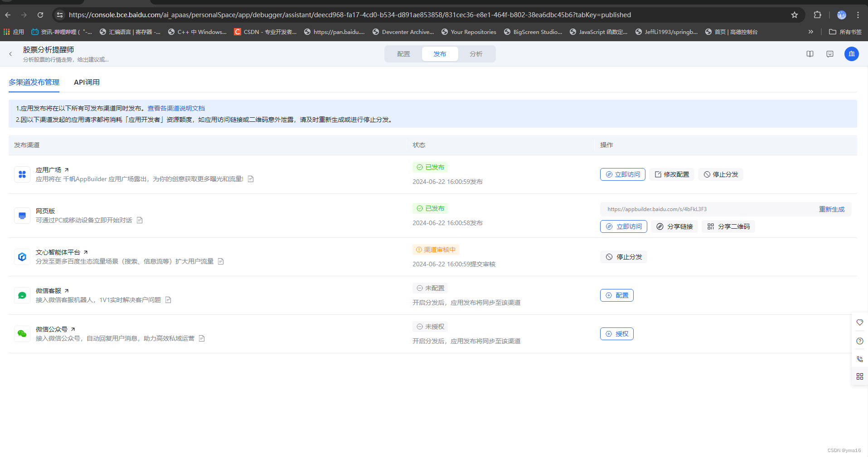
Task: Click 停止分发 for 应用广场
Action: pos(721,174)
